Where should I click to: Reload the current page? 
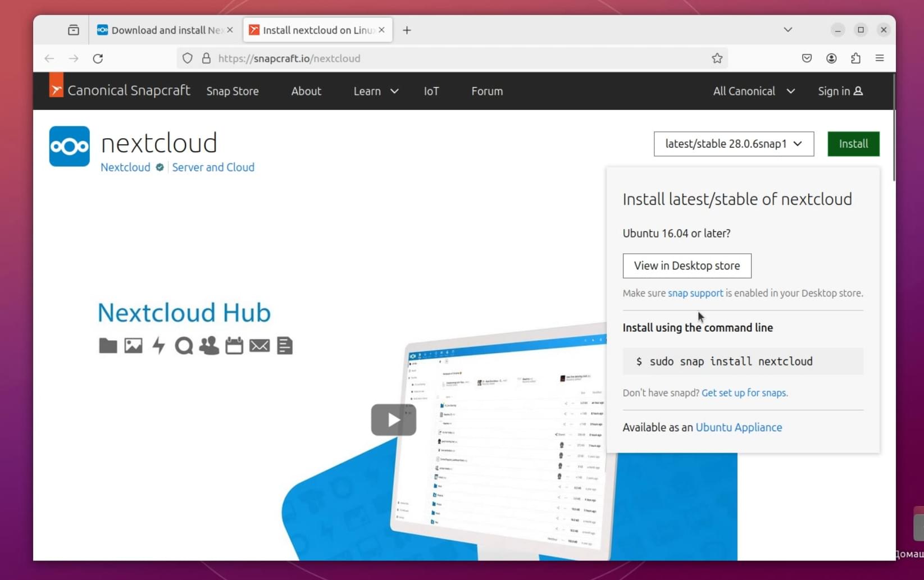tap(98, 58)
